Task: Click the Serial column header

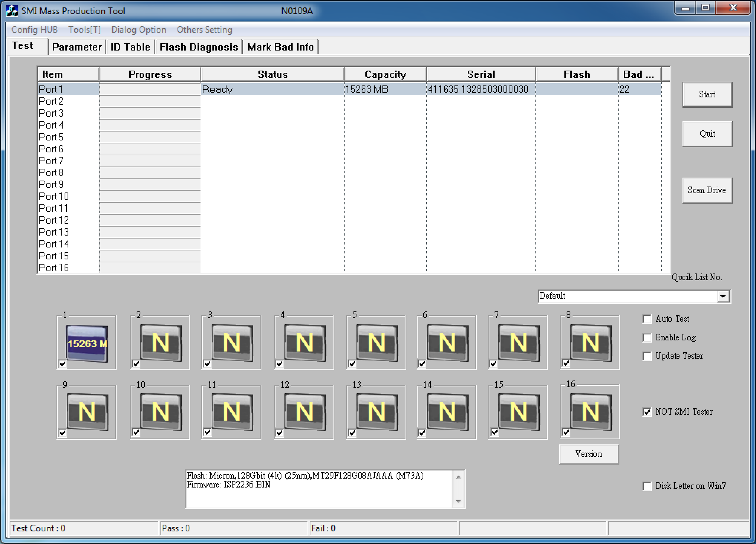Action: click(481, 74)
